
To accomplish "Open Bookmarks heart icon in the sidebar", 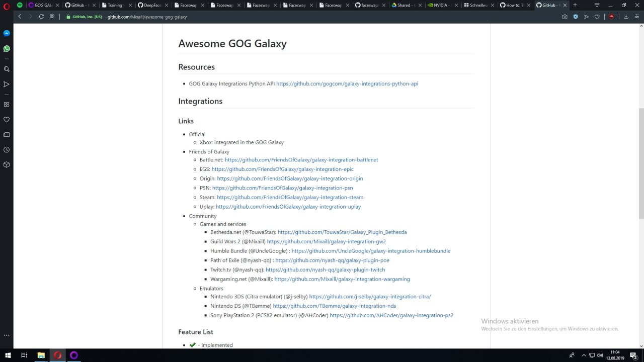I will pos(7,120).
